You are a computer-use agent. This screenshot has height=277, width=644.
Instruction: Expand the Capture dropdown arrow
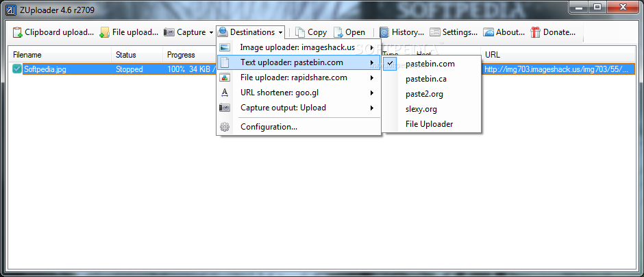tap(211, 32)
